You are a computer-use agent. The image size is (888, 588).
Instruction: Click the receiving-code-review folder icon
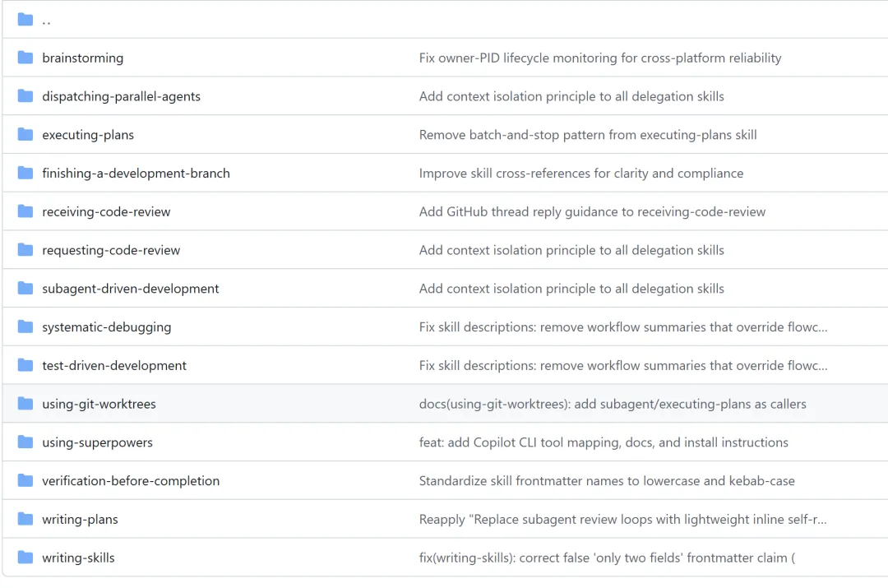(25, 211)
